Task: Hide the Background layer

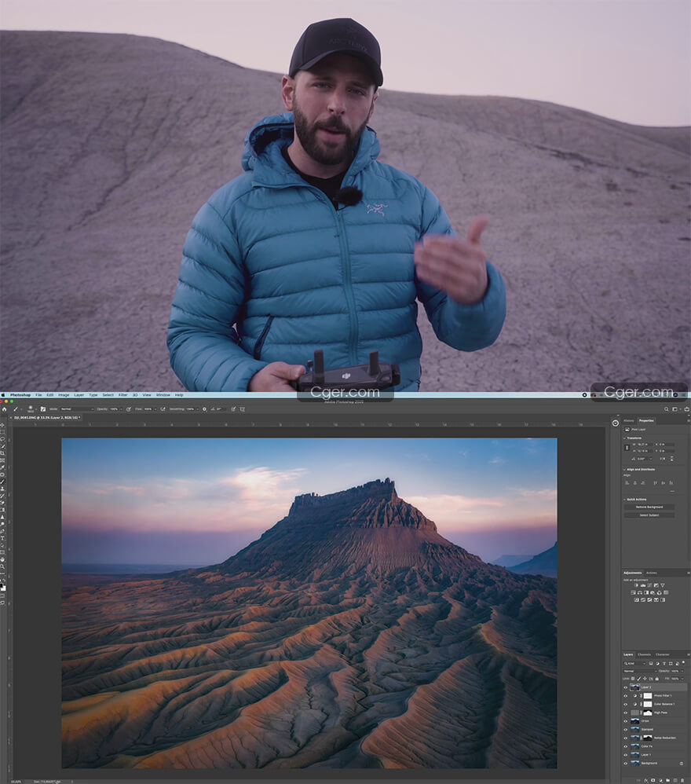Action: (626, 764)
